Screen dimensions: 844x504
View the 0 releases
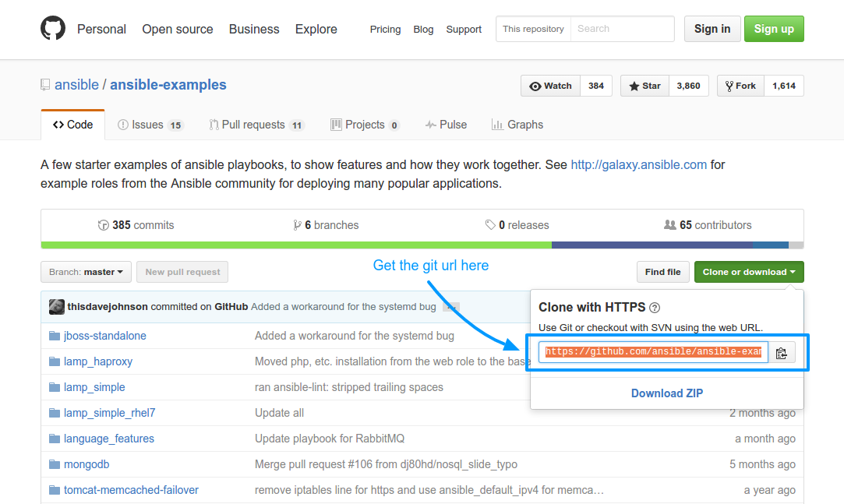[517, 225]
